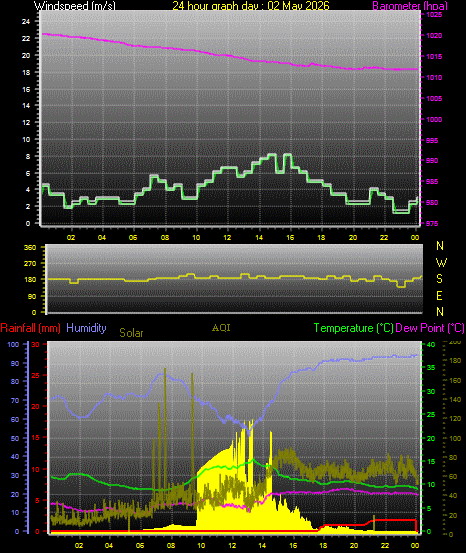Screen dimensions: 466x553
Task: Click the 'W' compass label
Action: (x=441, y=263)
